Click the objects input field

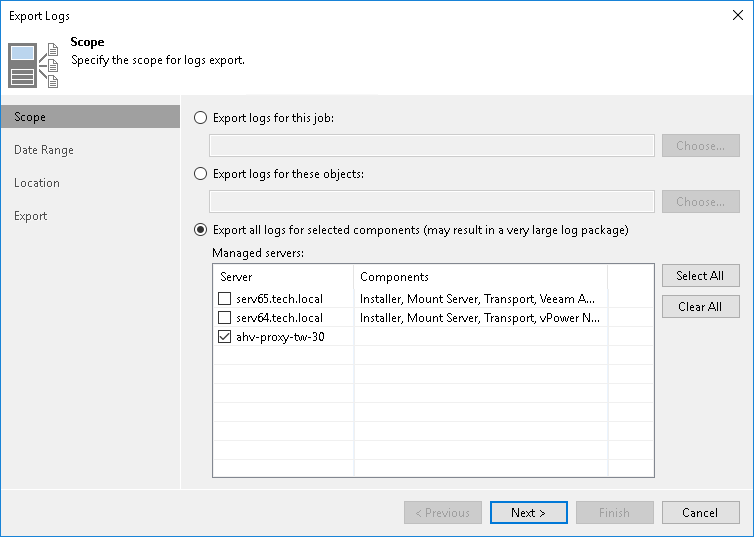[432, 201]
